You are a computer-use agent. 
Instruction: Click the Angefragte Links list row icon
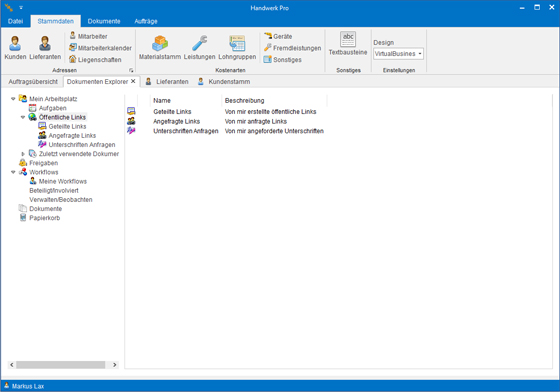click(x=131, y=121)
